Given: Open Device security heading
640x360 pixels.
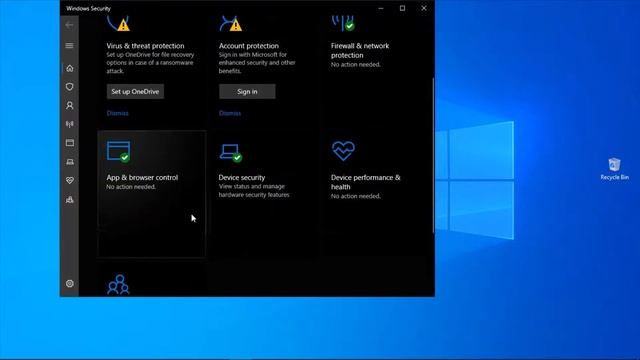Looking at the screenshot, I should [x=242, y=178].
